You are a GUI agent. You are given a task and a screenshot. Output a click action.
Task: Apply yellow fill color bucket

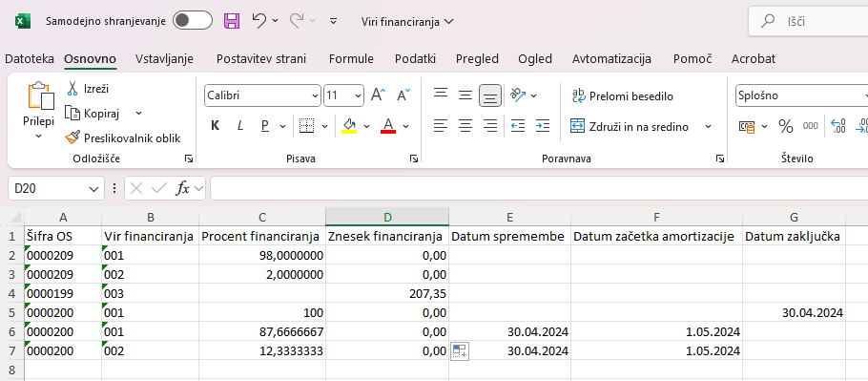pyautogui.click(x=349, y=126)
